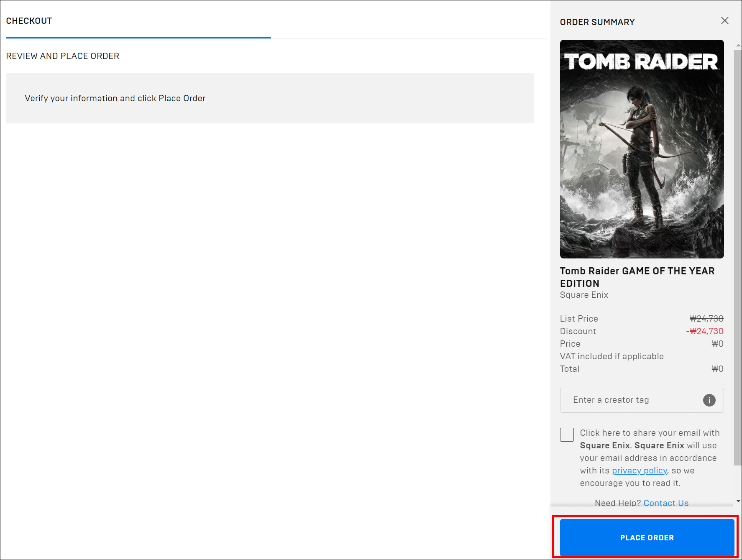Click the order summary scrollbar thumb
This screenshot has width=742, height=560.
click(738, 257)
